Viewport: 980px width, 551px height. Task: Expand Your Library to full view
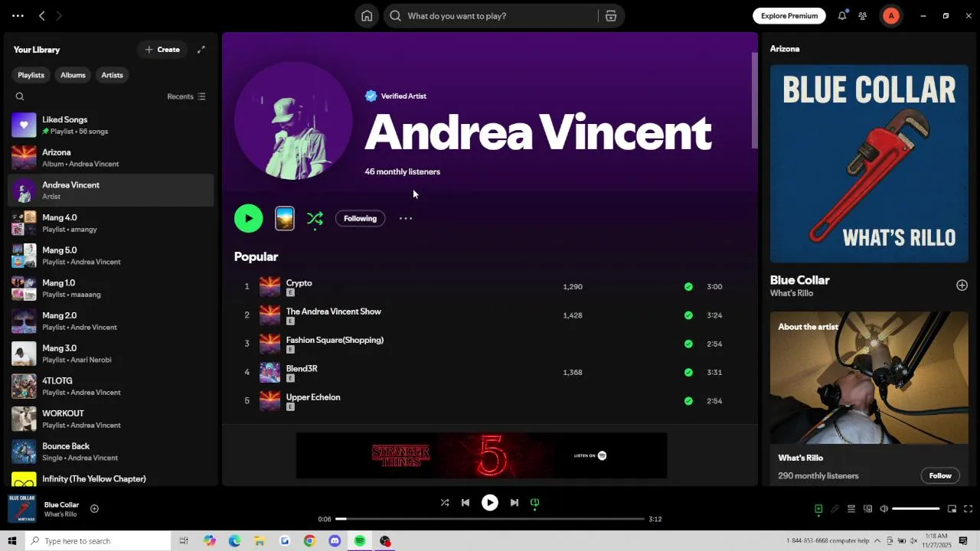tap(201, 50)
